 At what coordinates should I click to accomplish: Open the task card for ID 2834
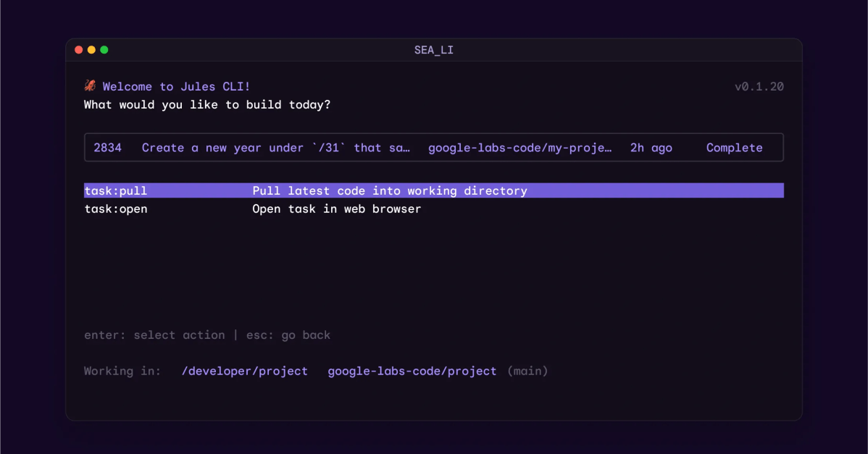433,148
